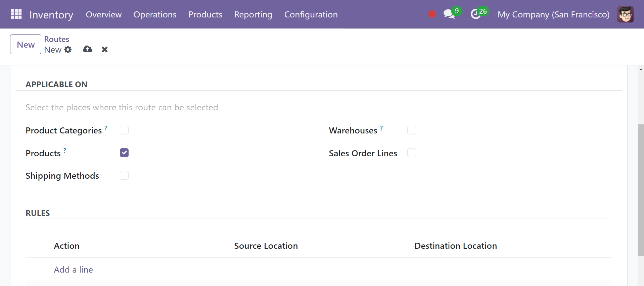Screen dimensions: 644x286
Task: Open the conversations chat icon
Action: [449, 14]
